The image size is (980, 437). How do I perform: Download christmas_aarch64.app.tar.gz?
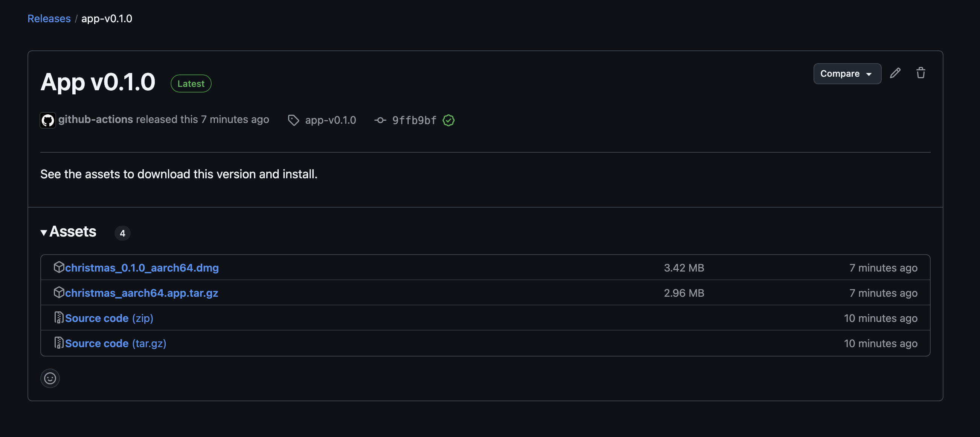click(142, 293)
